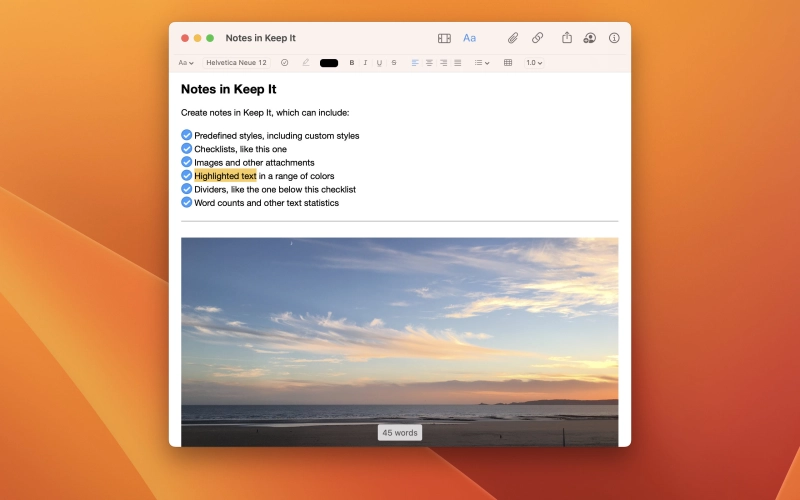The image size is (800, 500).
Task: Uncheck 'Images and other attachments' item
Action: pyautogui.click(x=186, y=162)
